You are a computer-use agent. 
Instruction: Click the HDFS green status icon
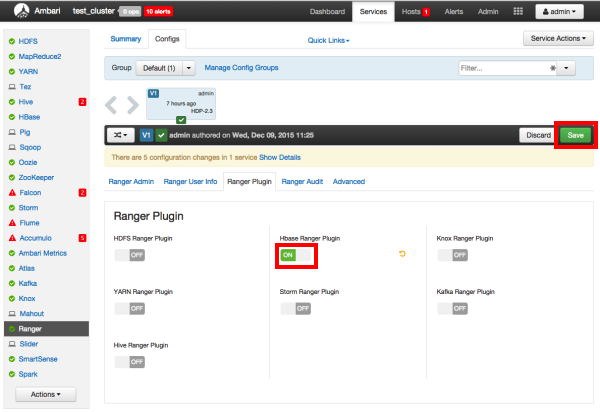[x=12, y=41]
